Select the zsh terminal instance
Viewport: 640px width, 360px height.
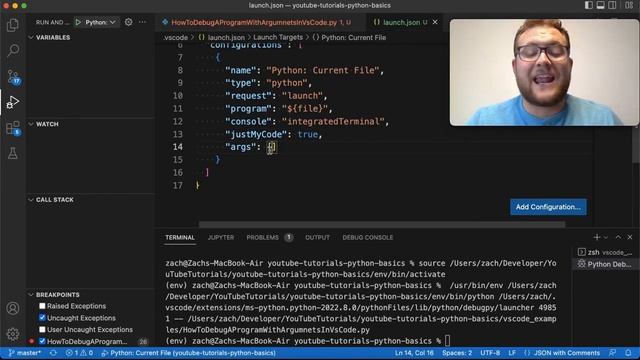point(605,252)
